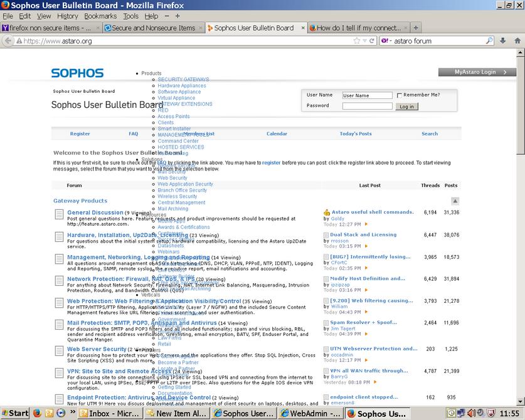The height and width of the screenshot is (420, 525).
Task: Open the Tools menu
Action: (130, 16)
